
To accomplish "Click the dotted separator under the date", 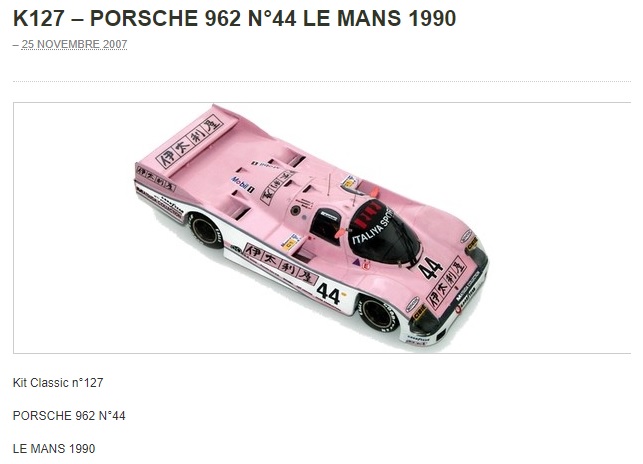I will coord(322,82).
